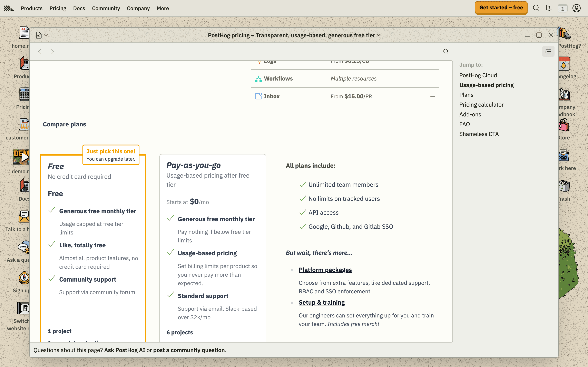Open the Store desktop icon
This screenshot has width=588, height=367.
(564, 129)
